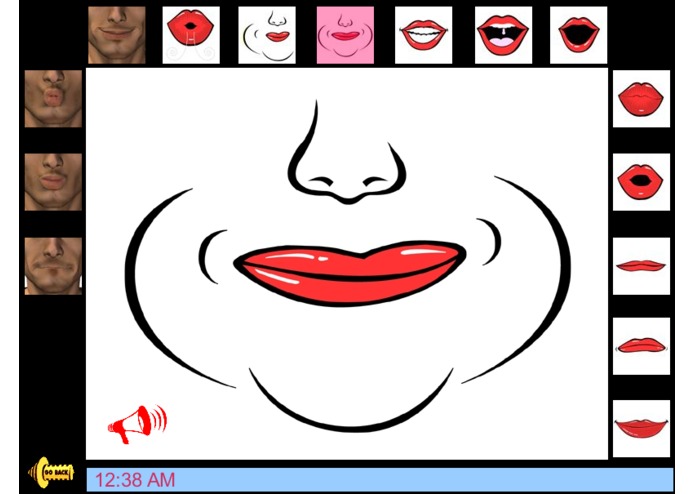Click the yellow Go Back screw button

[x=51, y=473]
